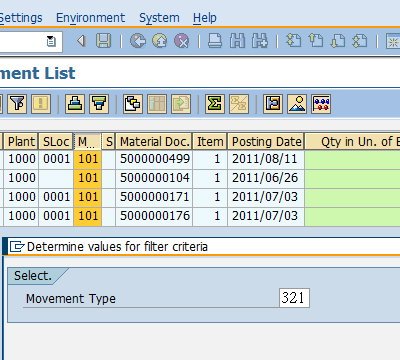Select the Item column header
The height and width of the screenshot is (360, 400).
tap(210, 142)
